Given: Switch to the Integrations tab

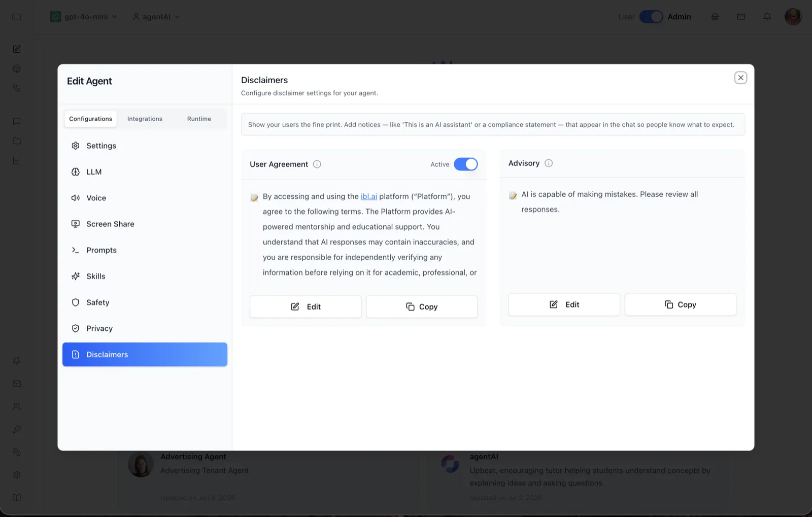Looking at the screenshot, I should tap(145, 119).
